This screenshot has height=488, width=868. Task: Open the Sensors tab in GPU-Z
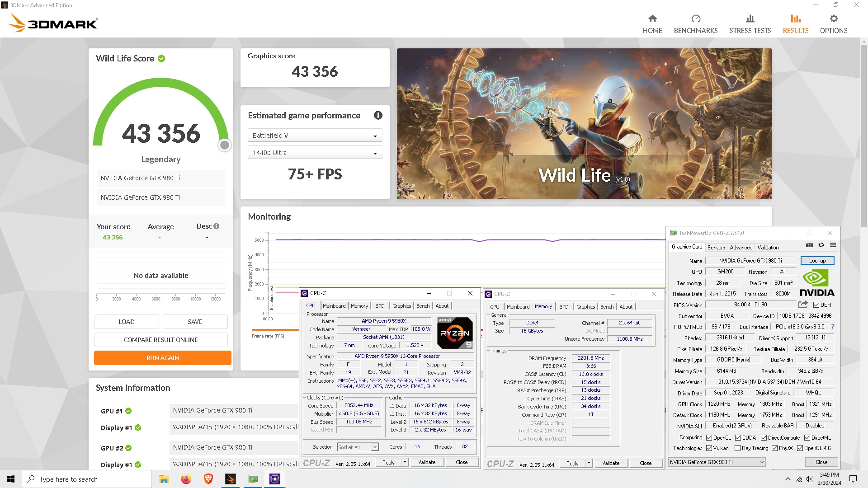click(x=716, y=248)
